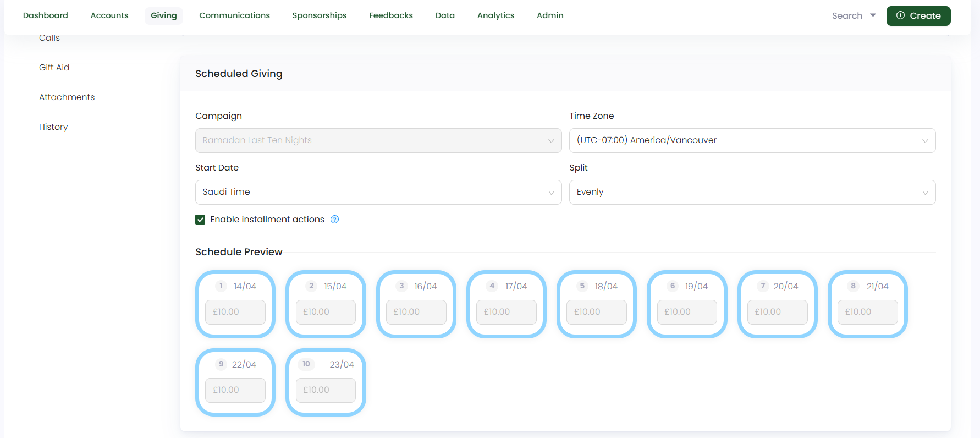Click installment number 7 badge
The image size is (980, 438).
pos(763,286)
